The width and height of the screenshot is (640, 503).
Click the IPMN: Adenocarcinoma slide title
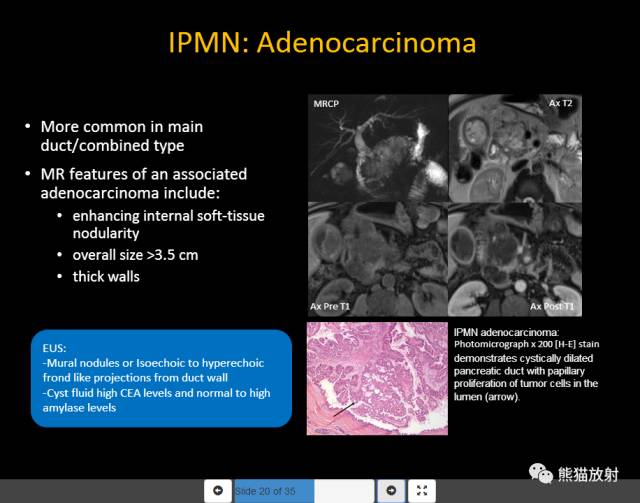(x=322, y=42)
